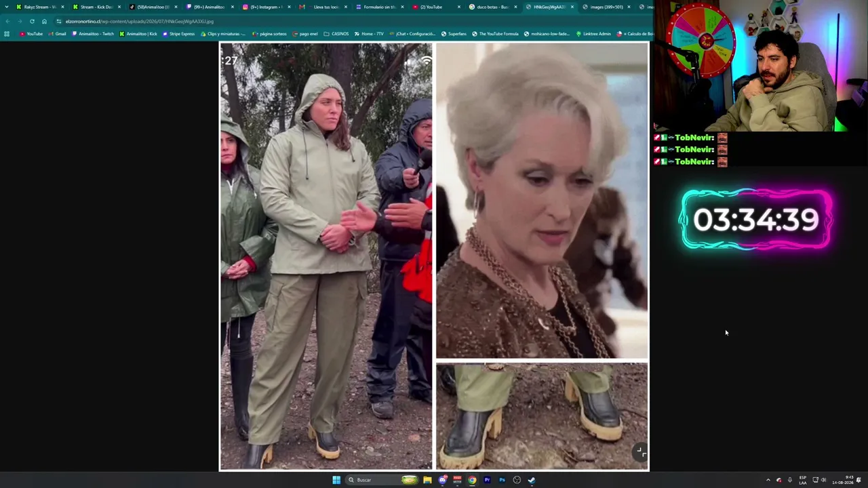The width and height of the screenshot is (868, 488).
Task: Open the CASINOS bookmarks folder
Action: pyautogui.click(x=336, y=34)
